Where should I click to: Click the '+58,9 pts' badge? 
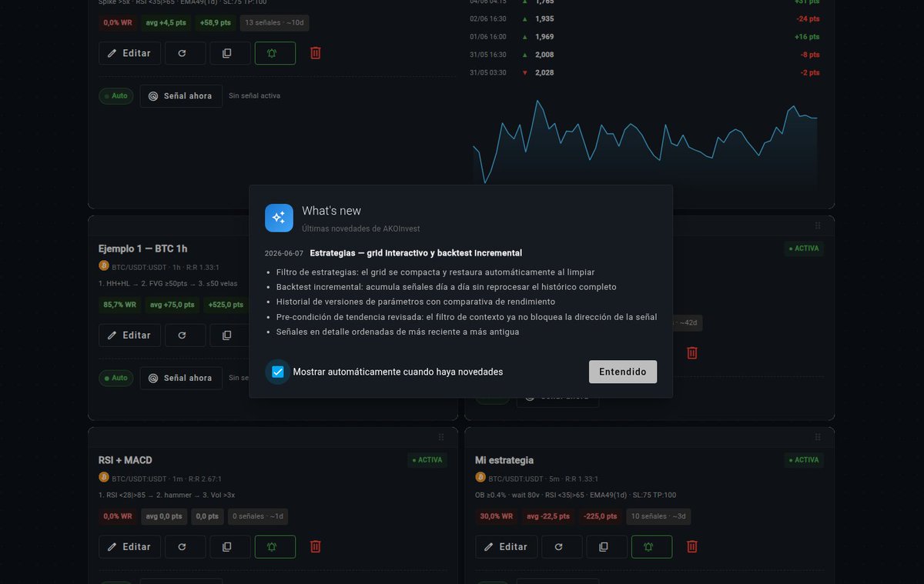click(x=216, y=23)
